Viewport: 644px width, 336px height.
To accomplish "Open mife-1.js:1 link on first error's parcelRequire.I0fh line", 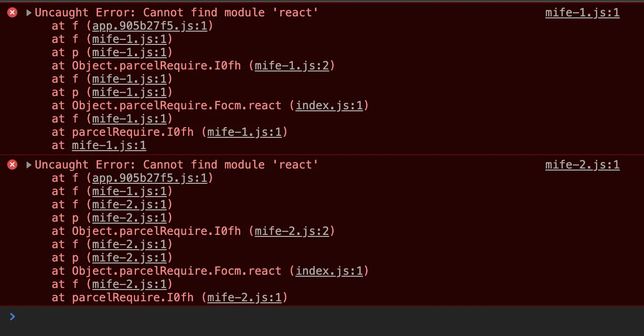I will coord(244,132).
